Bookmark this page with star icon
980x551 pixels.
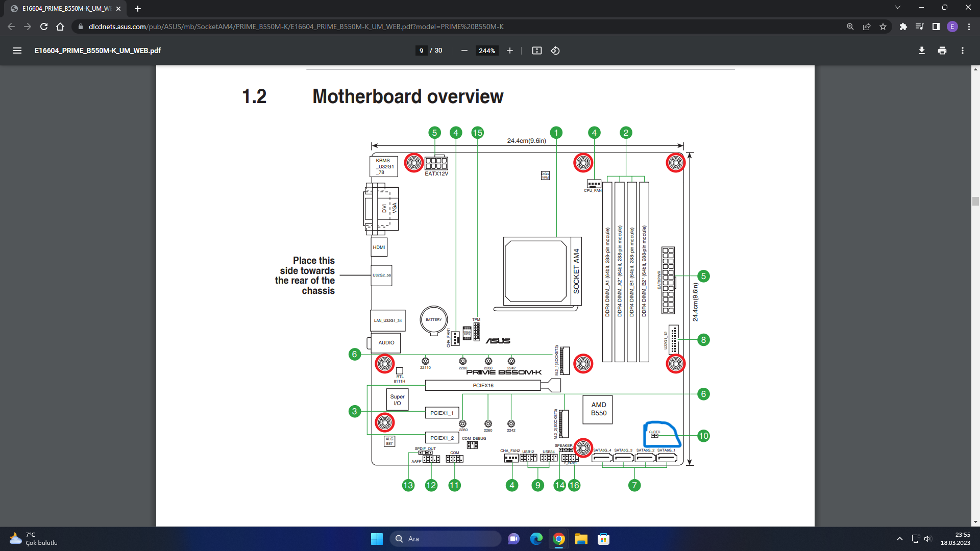(883, 27)
